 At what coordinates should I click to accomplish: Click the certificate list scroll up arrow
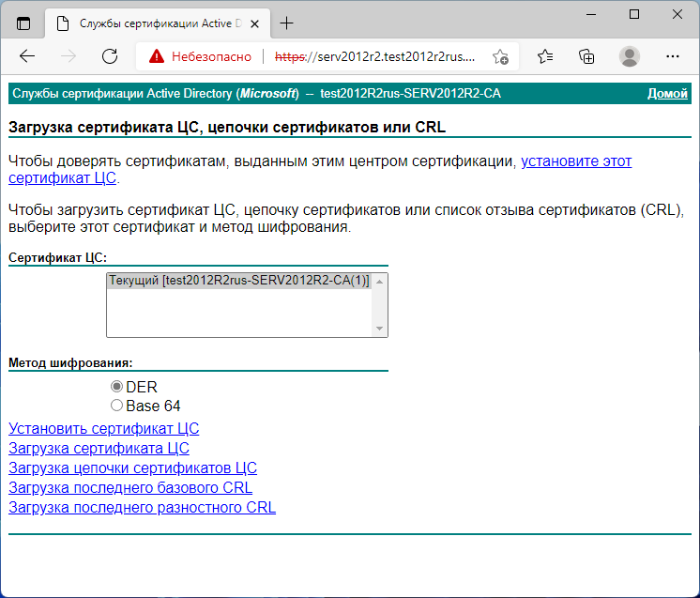(379, 282)
